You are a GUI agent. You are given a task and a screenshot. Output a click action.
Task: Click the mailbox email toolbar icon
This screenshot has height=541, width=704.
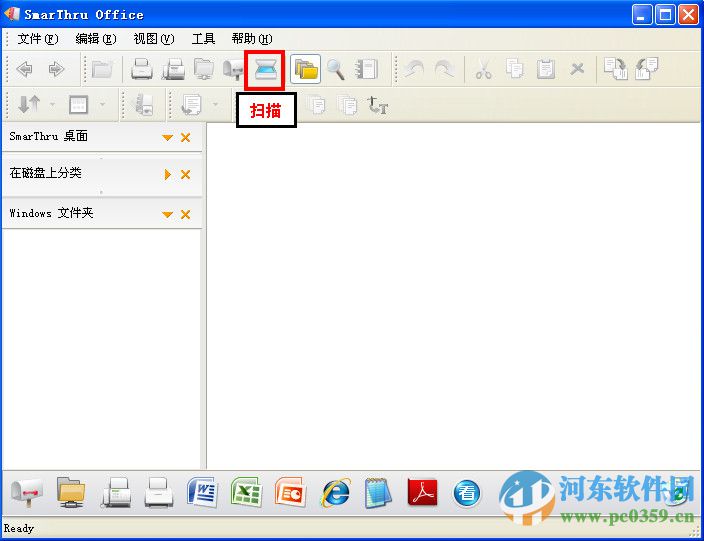pyautogui.click(x=233, y=69)
